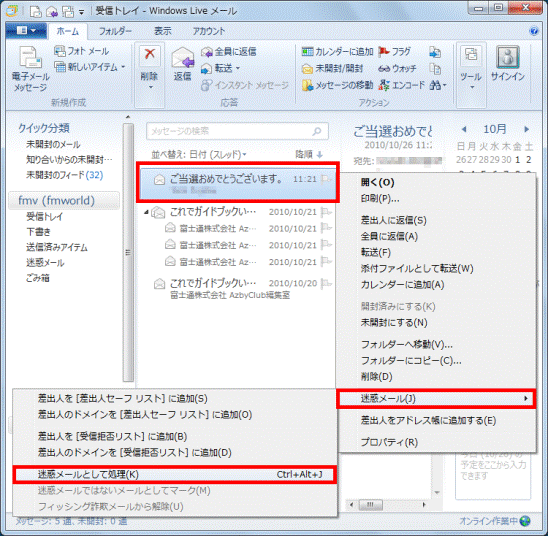This screenshot has height=536, width=548.
Task: Open the Drafts (下書き) folder
Action: [x=38, y=232]
